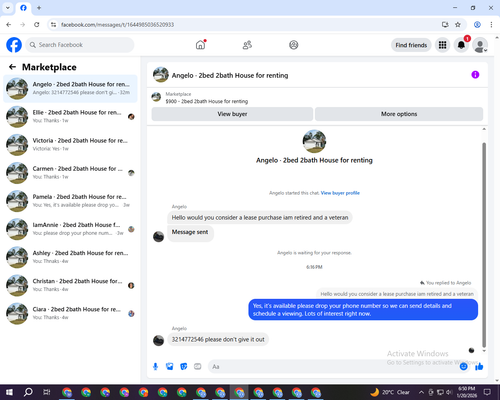
Task: Click the choose sticker icon
Action: click(x=184, y=367)
